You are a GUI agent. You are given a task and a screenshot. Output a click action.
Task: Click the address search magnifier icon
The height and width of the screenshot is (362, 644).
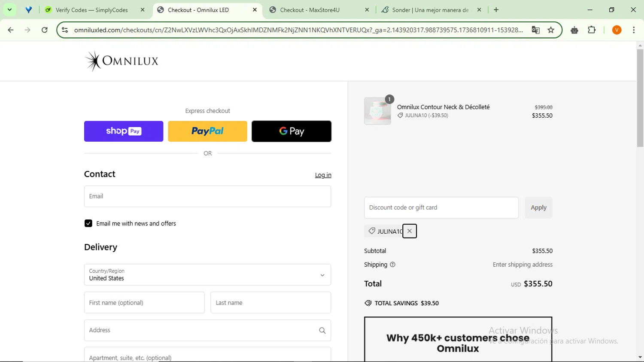(322, 331)
